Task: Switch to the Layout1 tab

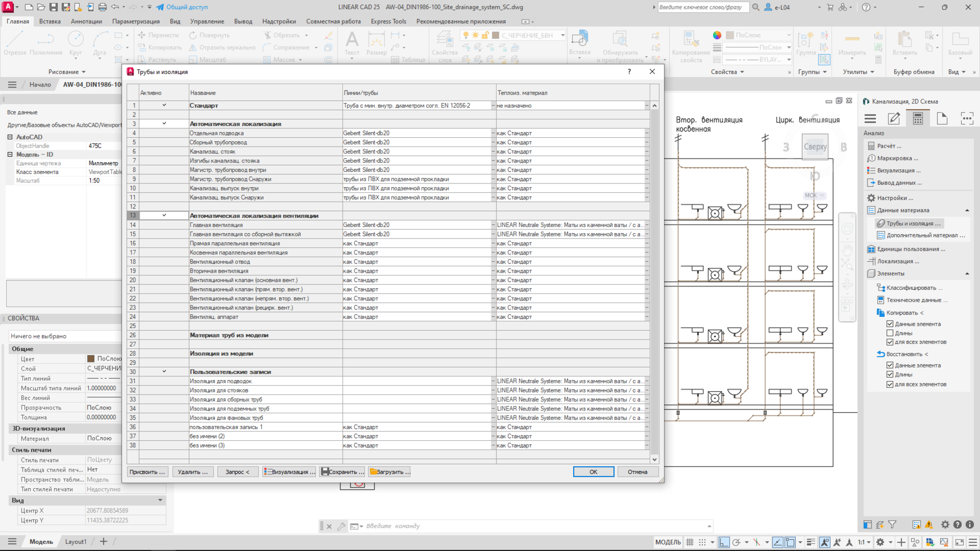Action: pyautogui.click(x=76, y=542)
